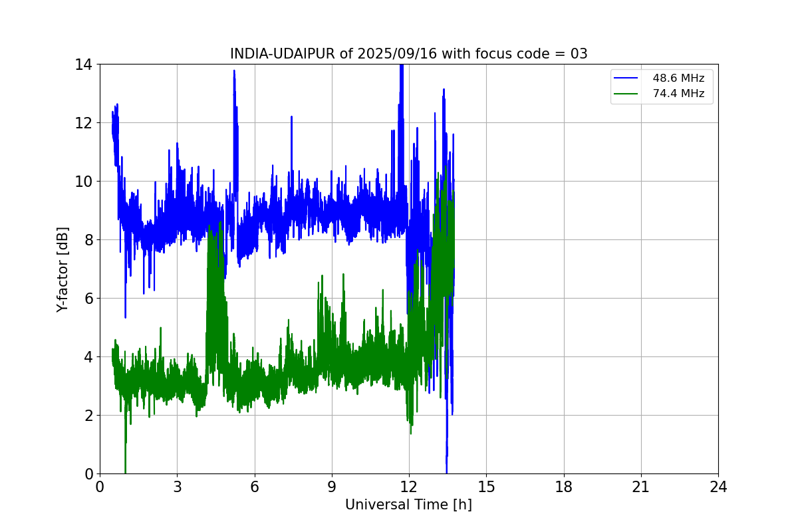
Task: Click x-axis tick label 6
Action: [254, 487]
